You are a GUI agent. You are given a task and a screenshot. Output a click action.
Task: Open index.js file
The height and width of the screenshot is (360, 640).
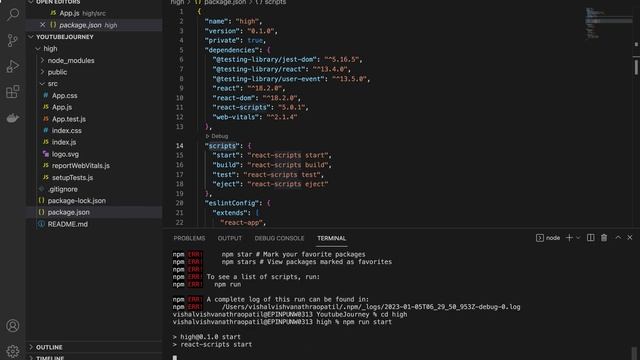click(x=64, y=142)
